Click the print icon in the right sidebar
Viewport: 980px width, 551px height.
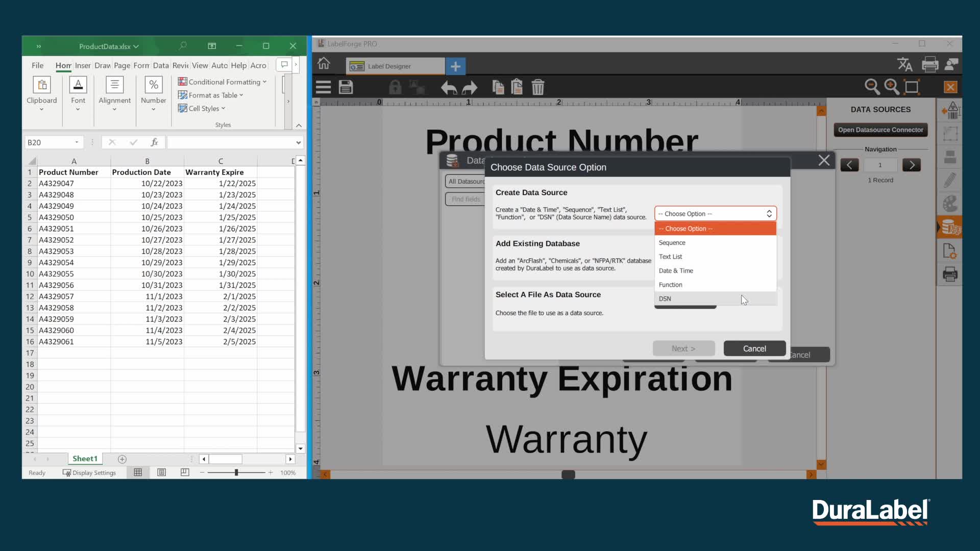click(950, 274)
